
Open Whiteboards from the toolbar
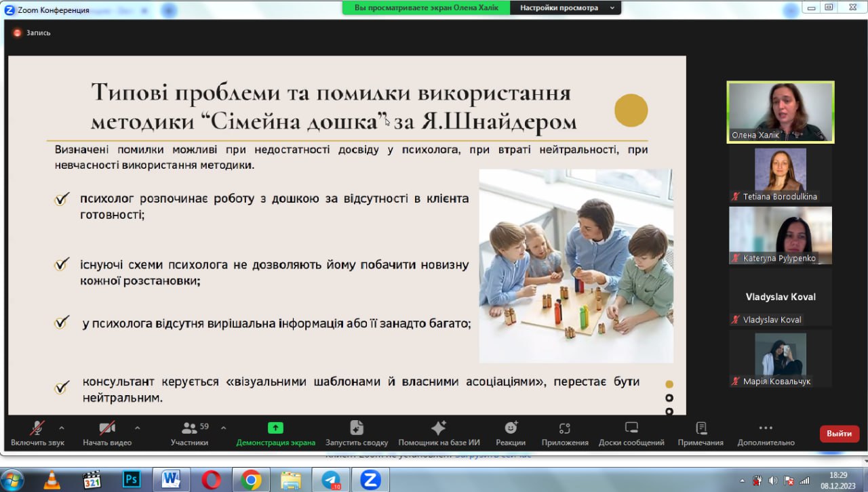631,428
